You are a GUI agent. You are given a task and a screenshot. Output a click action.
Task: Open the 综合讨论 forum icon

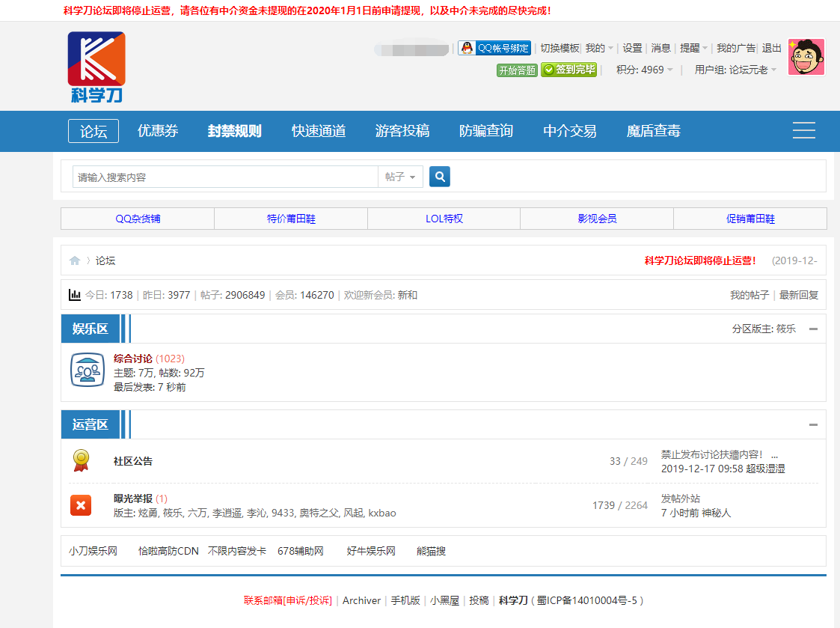[87, 371]
